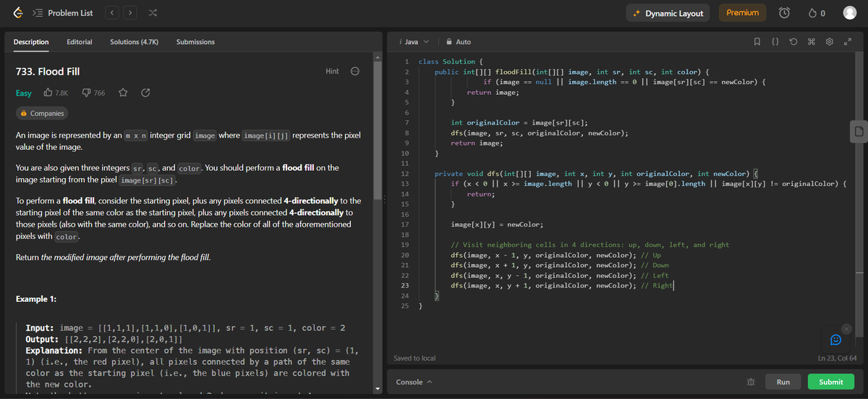
Task: Format code with the braces icon
Action: (x=775, y=42)
